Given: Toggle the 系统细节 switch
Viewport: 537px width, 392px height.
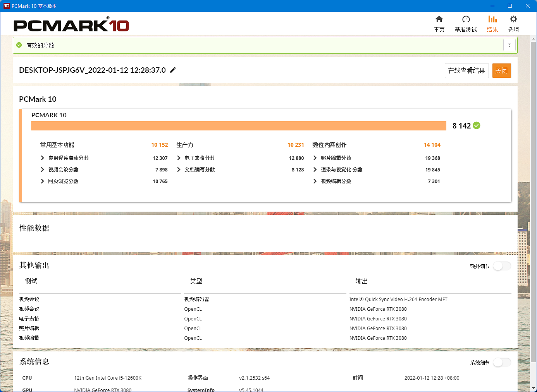Looking at the screenshot, I should click(x=502, y=362).
